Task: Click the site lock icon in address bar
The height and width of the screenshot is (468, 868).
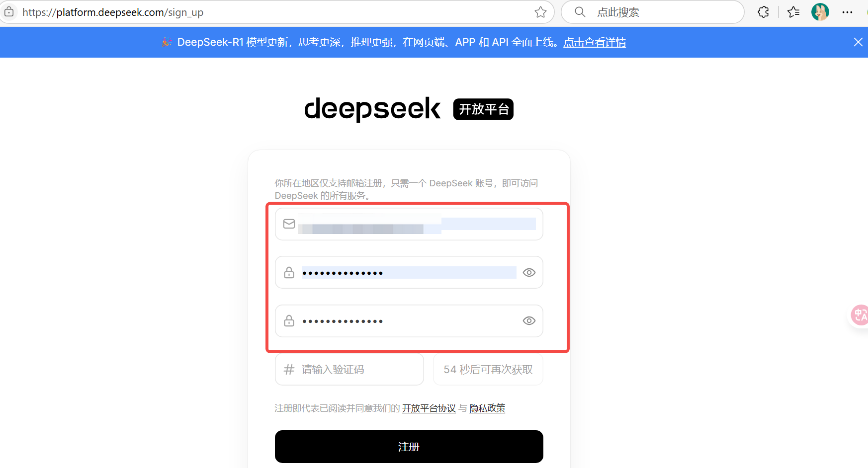Action: [x=9, y=12]
